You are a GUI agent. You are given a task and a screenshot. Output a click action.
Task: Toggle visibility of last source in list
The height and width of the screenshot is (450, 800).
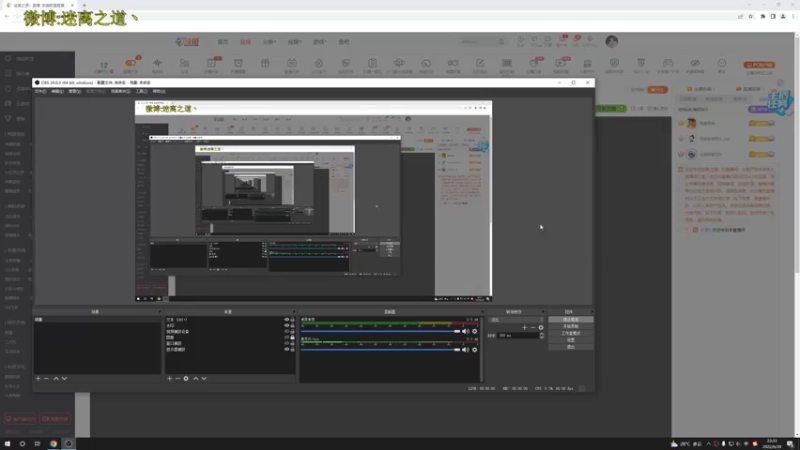pyautogui.click(x=287, y=349)
